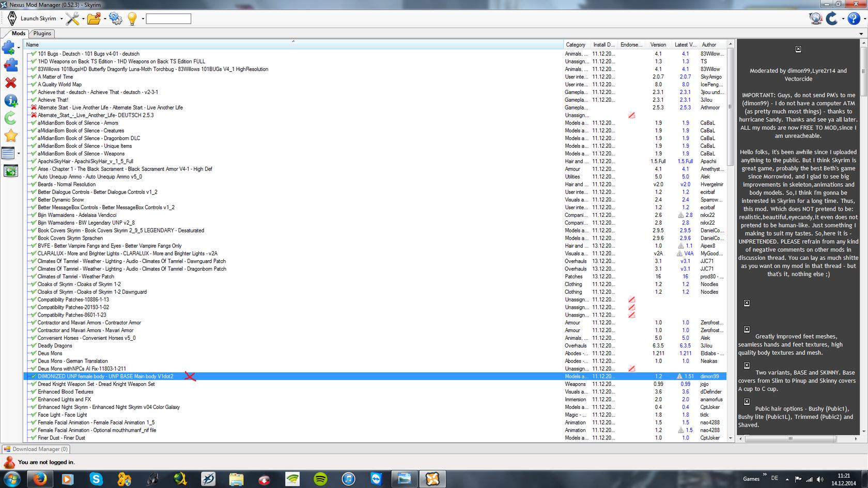Toggle checkmark for Deadly Dragons mod

[34, 345]
